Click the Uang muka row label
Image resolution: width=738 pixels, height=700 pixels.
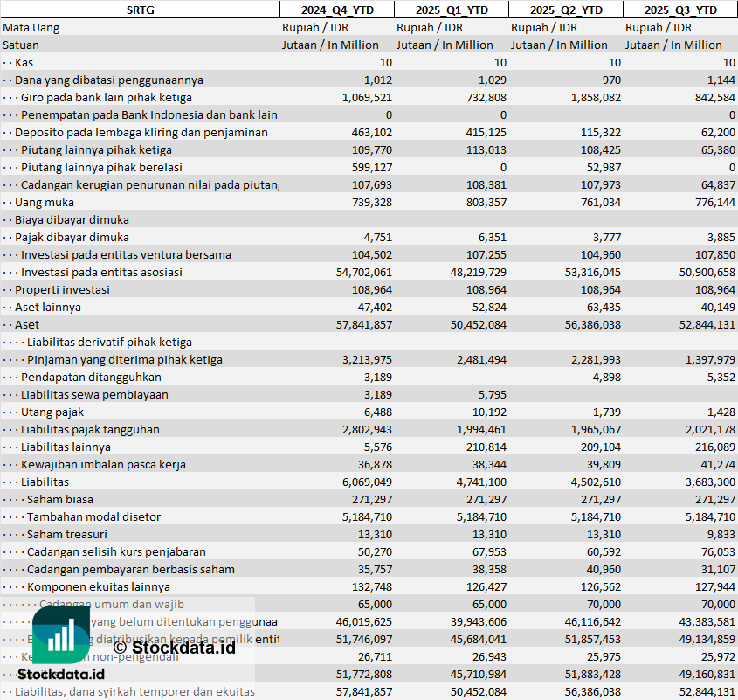point(45,202)
